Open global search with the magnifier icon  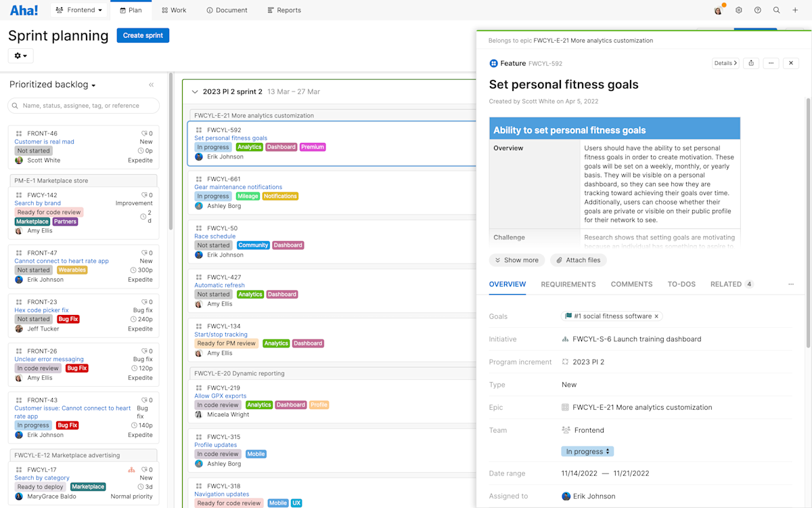(776, 10)
